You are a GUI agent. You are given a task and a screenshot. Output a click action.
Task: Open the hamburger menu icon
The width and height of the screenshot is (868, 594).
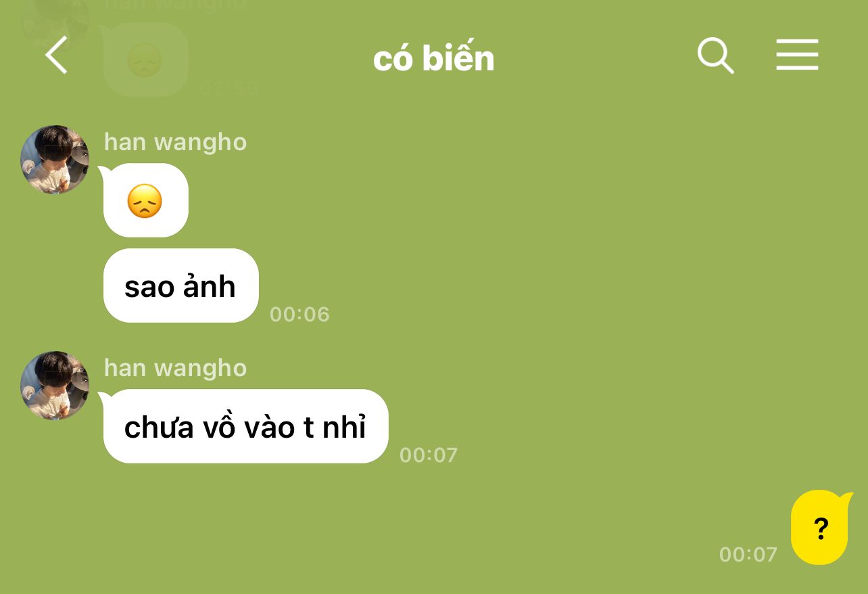[x=797, y=55]
